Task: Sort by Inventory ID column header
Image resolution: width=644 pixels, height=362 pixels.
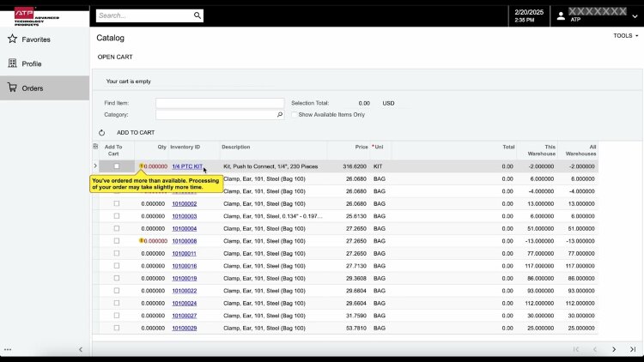Action: point(185,147)
